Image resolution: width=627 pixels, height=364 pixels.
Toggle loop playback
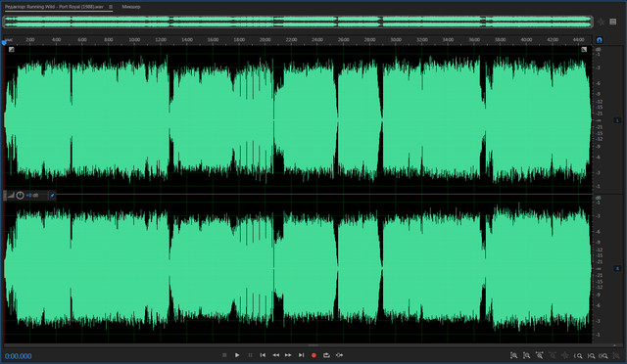326,355
